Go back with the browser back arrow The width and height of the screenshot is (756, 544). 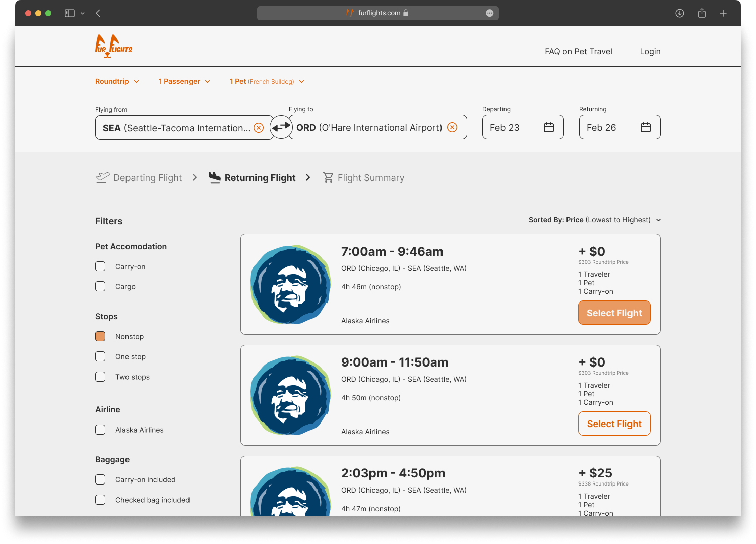[98, 13]
